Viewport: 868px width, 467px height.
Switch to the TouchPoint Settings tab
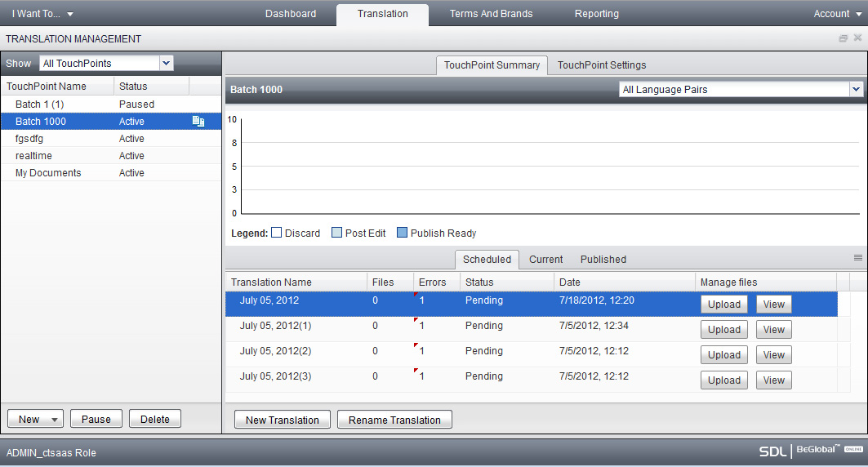click(x=602, y=65)
